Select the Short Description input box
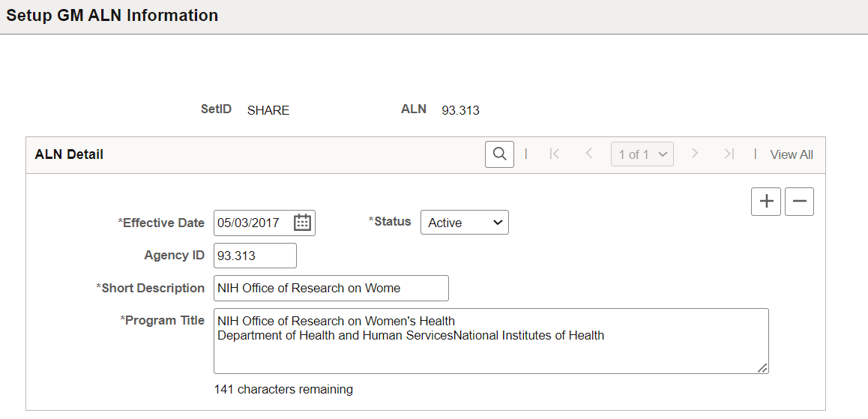The width and height of the screenshot is (868, 419). pyautogui.click(x=331, y=288)
